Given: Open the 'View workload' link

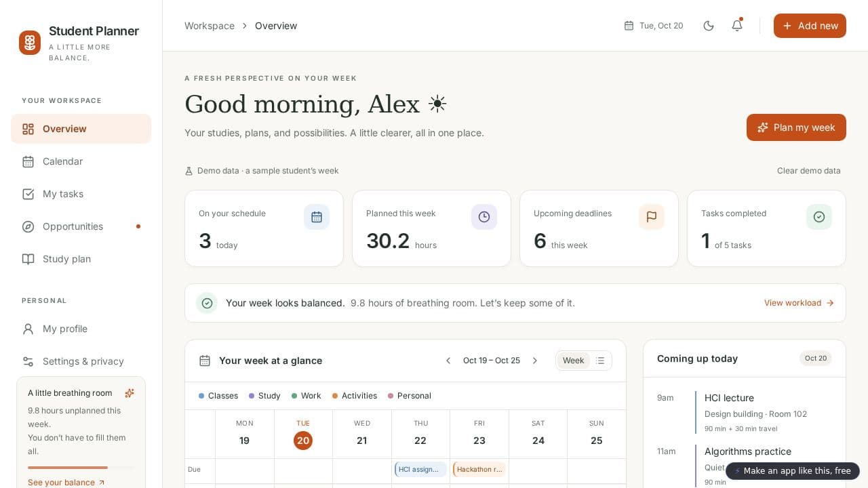Looking at the screenshot, I should point(799,303).
